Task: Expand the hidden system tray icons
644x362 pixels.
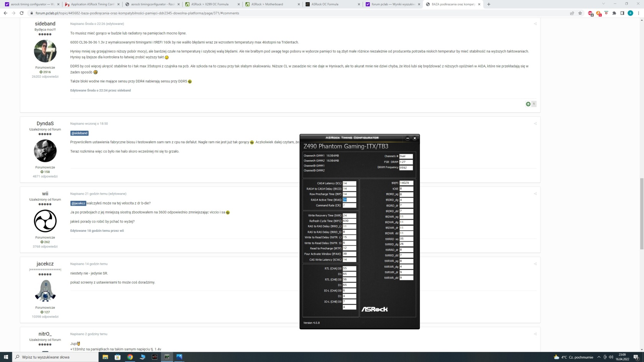Action: 599,357
